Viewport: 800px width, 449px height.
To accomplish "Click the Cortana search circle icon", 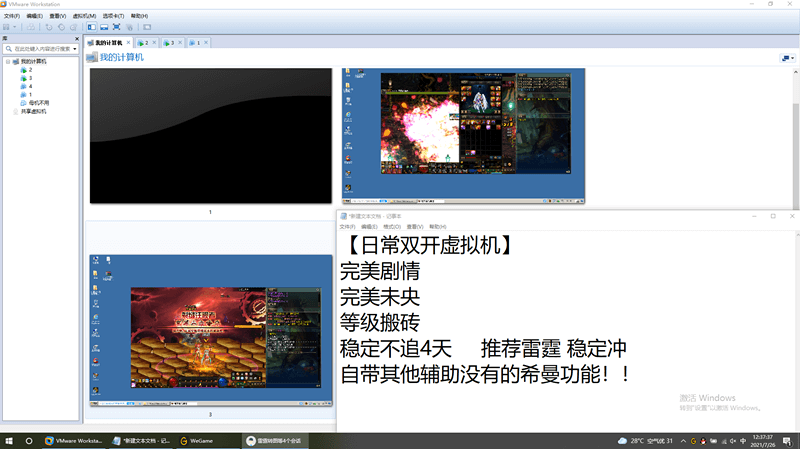I will [x=29, y=441].
